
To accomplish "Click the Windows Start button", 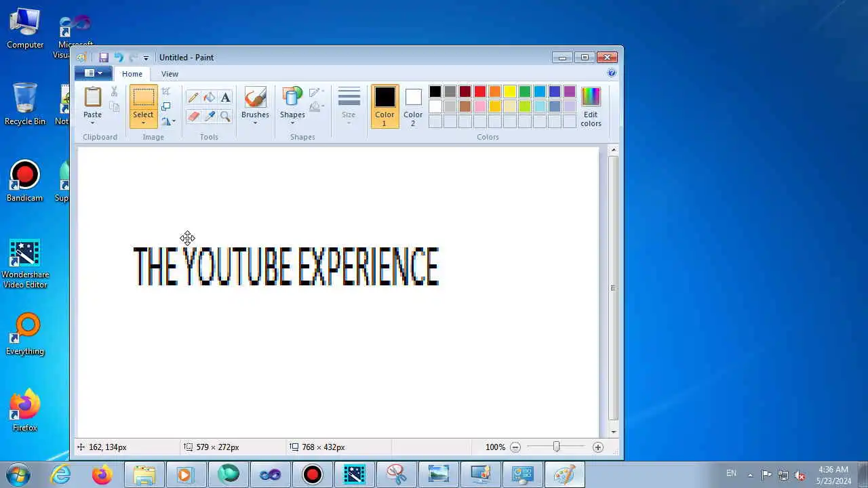I will [x=18, y=474].
